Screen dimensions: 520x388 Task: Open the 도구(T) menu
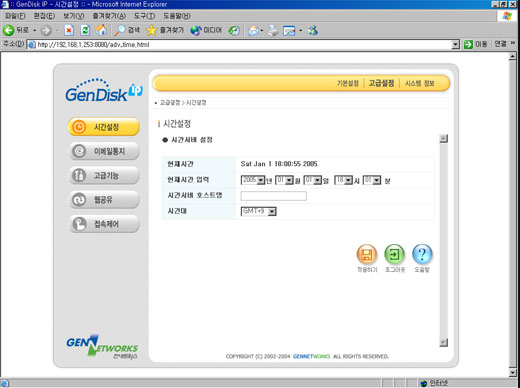[144, 16]
